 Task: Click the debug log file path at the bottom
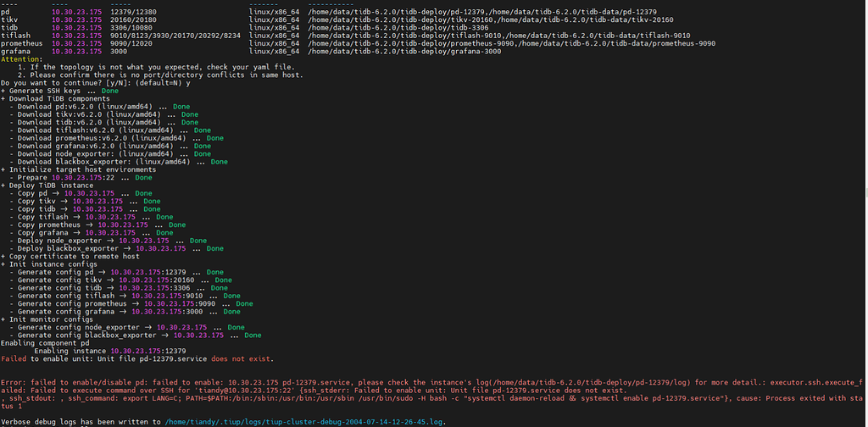304,422
